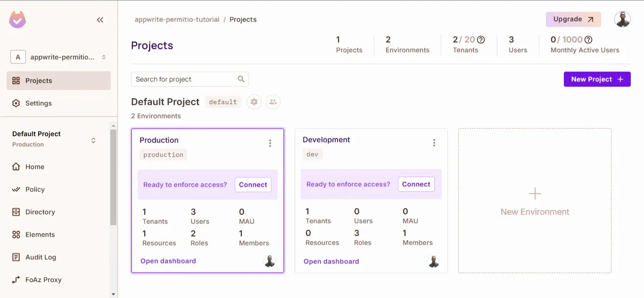The width and height of the screenshot is (644, 298).
Task: Collapse the sidebar with double chevron
Action: tap(100, 20)
